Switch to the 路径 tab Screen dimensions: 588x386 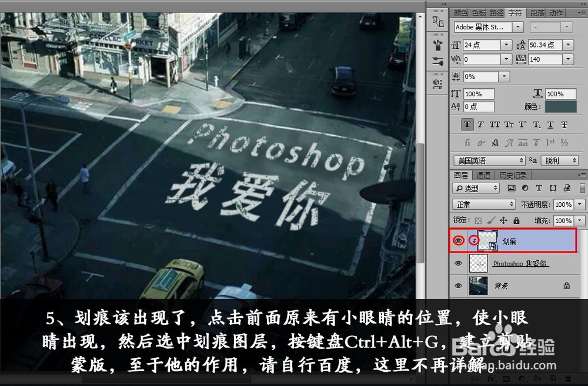click(496, 13)
